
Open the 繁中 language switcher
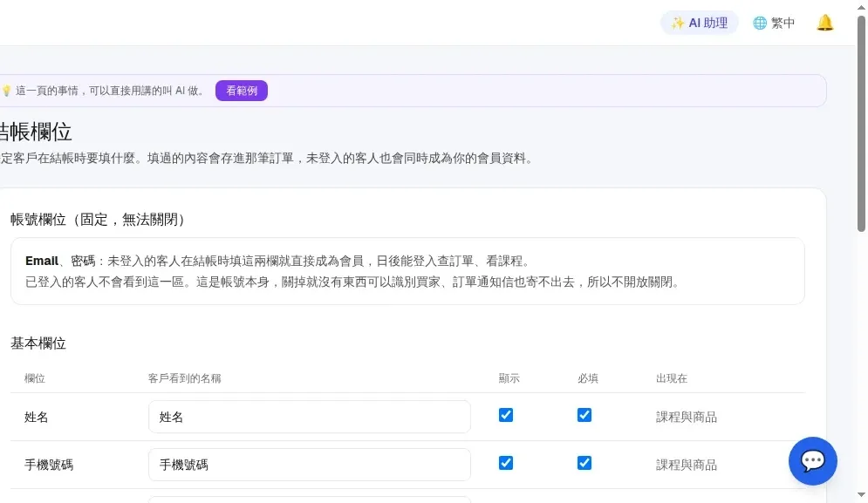pyautogui.click(x=774, y=23)
